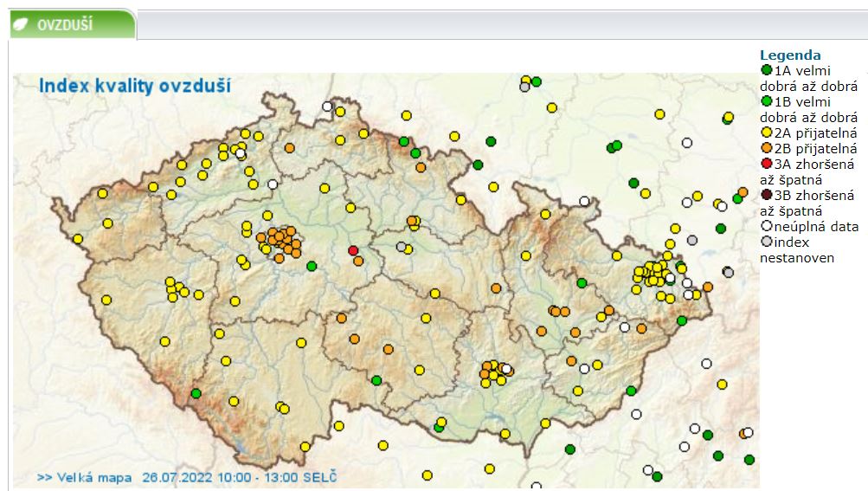
Task: Click yellow legend dot 2A přijatelná
Action: [x=767, y=132]
